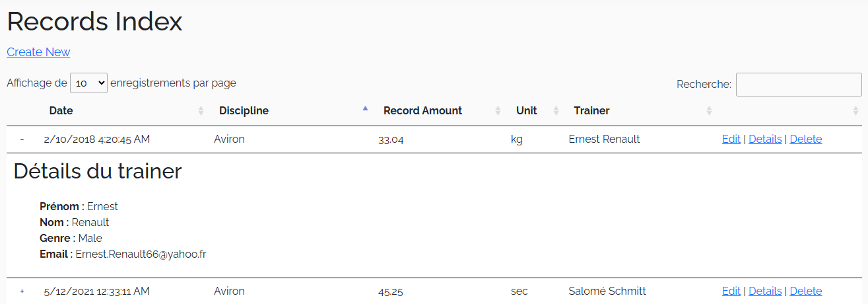This screenshot has width=868, height=304.
Task: Delete the Ernest Renault Aviron record
Action: pyautogui.click(x=805, y=139)
